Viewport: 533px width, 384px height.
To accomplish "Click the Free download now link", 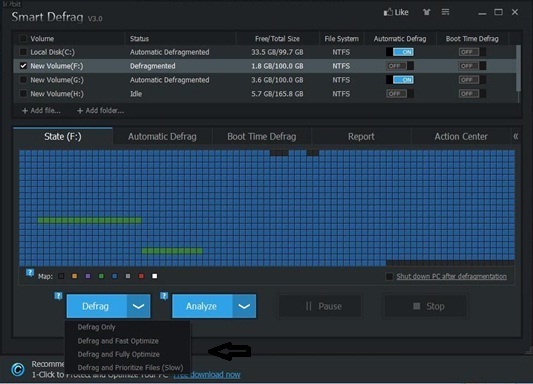I will click(207, 374).
